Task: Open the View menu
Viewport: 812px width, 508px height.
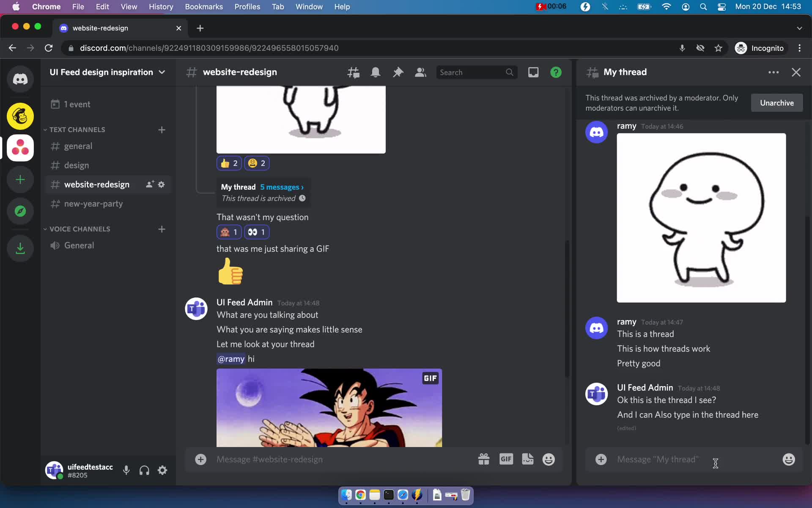Action: (129, 7)
